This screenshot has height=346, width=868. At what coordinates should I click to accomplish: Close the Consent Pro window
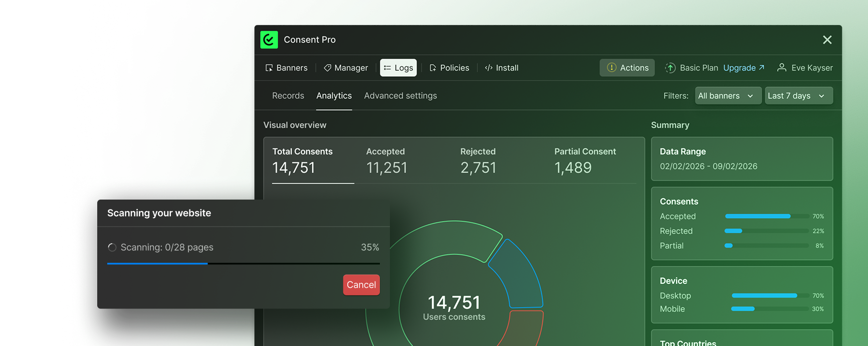click(827, 40)
